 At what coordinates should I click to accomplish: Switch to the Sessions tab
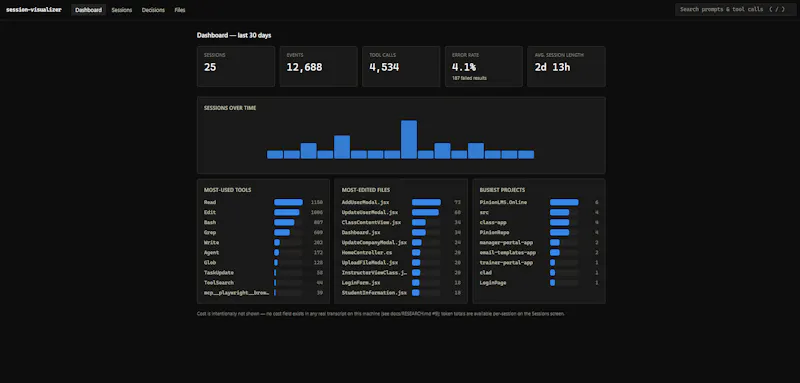(x=122, y=10)
